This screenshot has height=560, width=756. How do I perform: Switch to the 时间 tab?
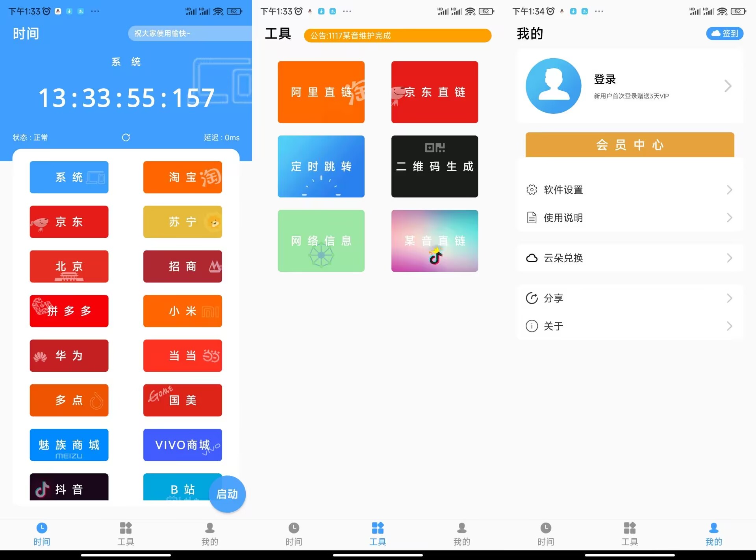pos(42,533)
